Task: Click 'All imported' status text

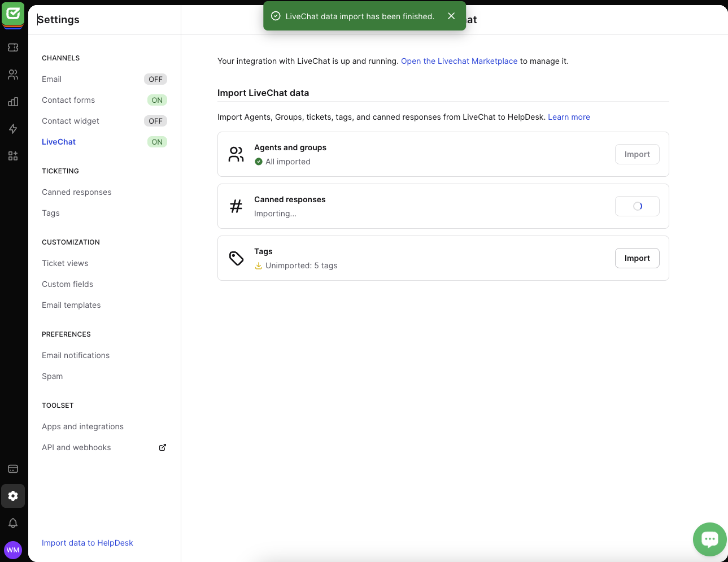Action: pos(288,162)
